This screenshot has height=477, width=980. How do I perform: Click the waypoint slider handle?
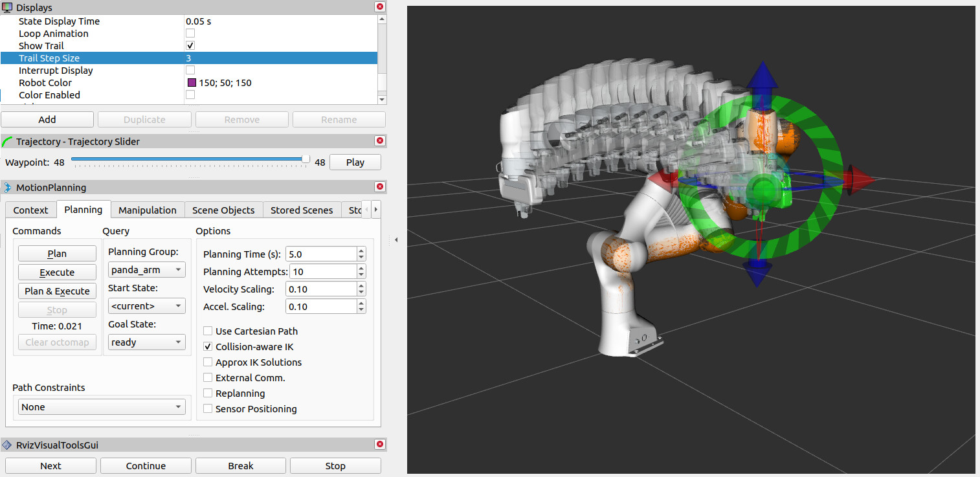306,159
